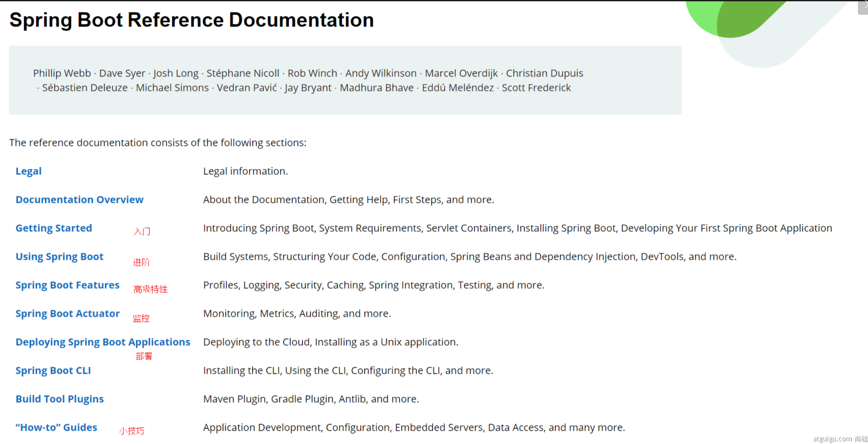The width and height of the screenshot is (868, 444).
Task: Click the atguigu.com watermark text
Action: pos(833,439)
